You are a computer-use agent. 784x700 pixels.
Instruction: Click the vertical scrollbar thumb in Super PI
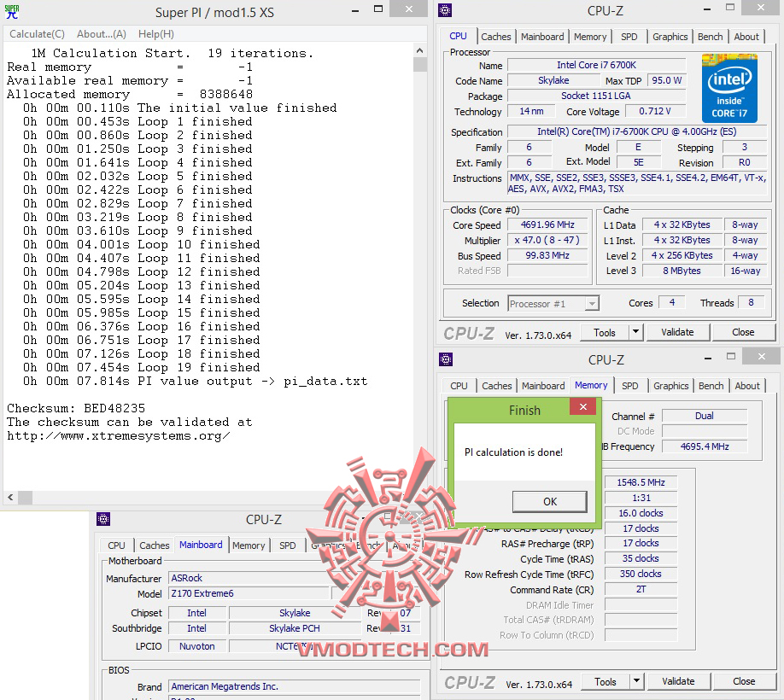coord(420,65)
